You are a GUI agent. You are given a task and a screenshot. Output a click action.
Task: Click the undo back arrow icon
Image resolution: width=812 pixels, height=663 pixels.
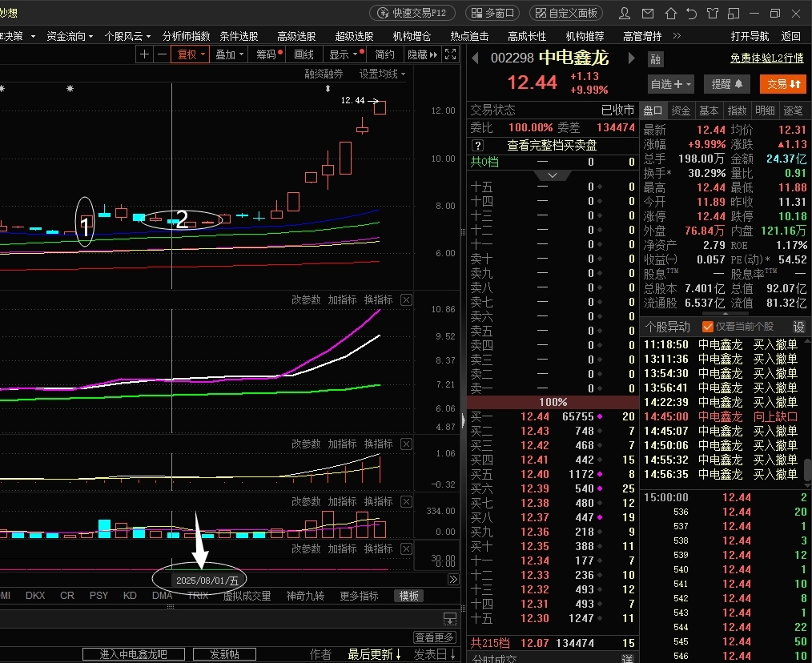point(691,13)
